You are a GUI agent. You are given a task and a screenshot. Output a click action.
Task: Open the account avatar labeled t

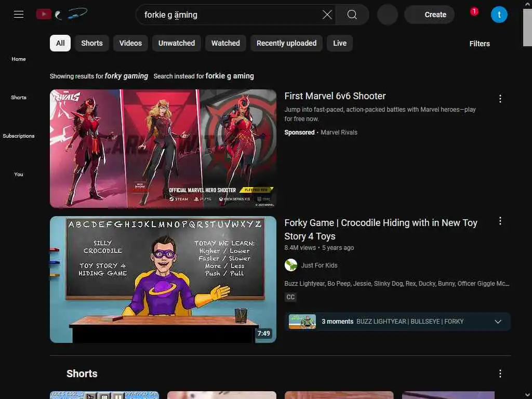coord(499,15)
